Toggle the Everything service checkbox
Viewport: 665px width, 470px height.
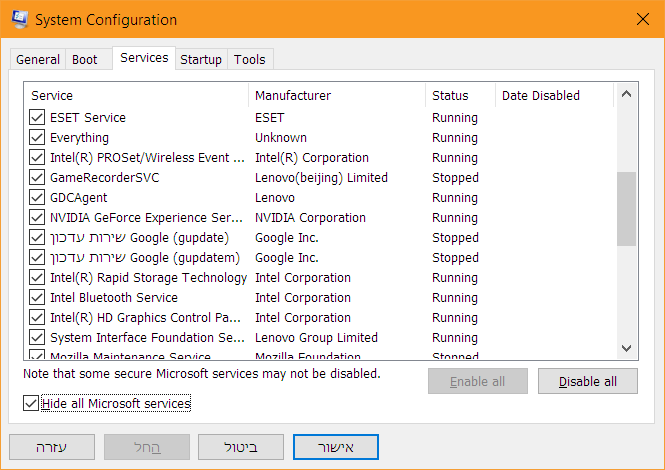click(x=37, y=137)
